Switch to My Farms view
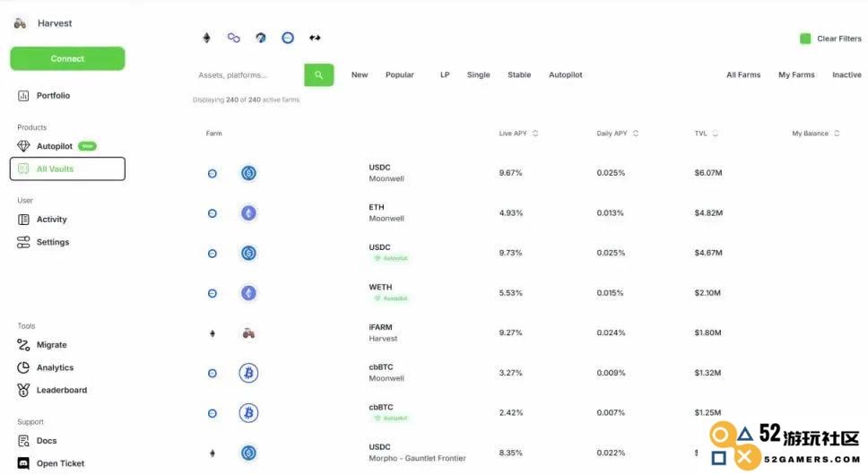The image size is (868, 475). click(x=796, y=74)
